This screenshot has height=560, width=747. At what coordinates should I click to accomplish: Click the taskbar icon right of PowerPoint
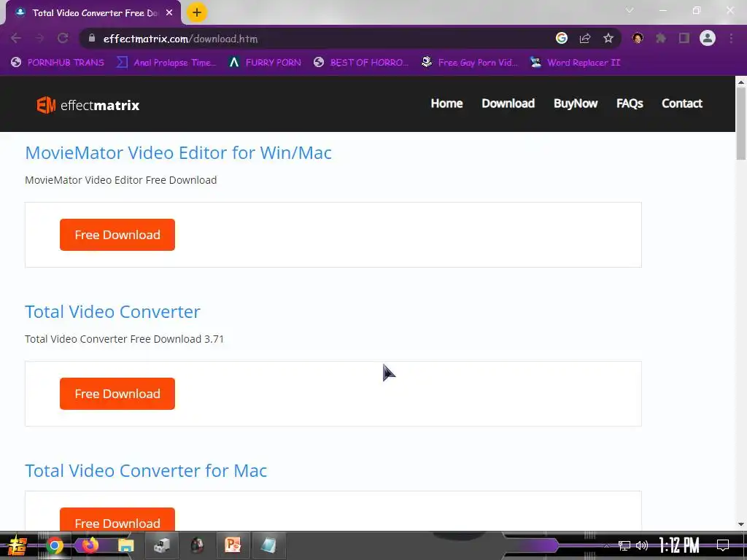point(268,545)
